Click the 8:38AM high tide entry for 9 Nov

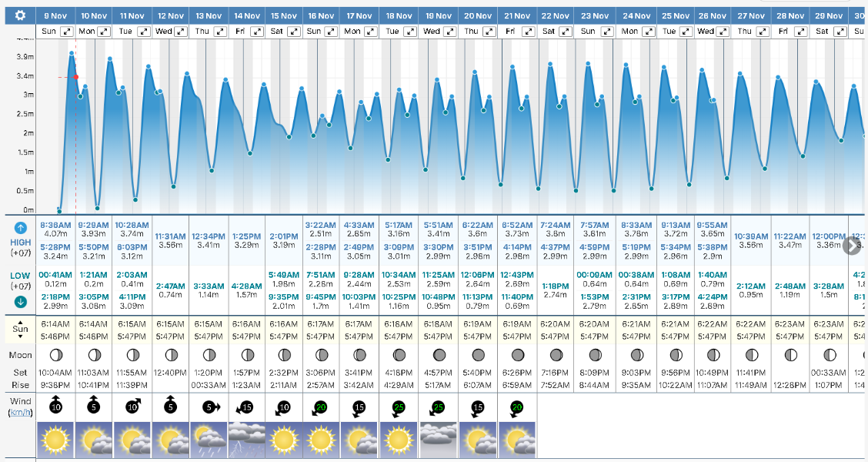pyautogui.click(x=55, y=224)
